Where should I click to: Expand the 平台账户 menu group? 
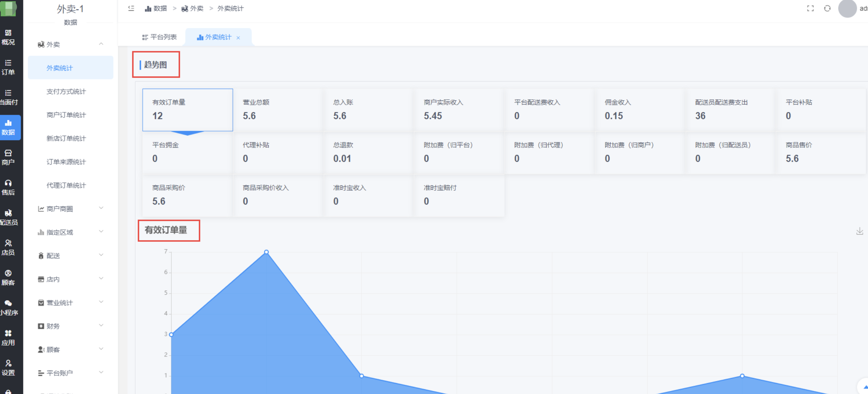[x=70, y=373]
